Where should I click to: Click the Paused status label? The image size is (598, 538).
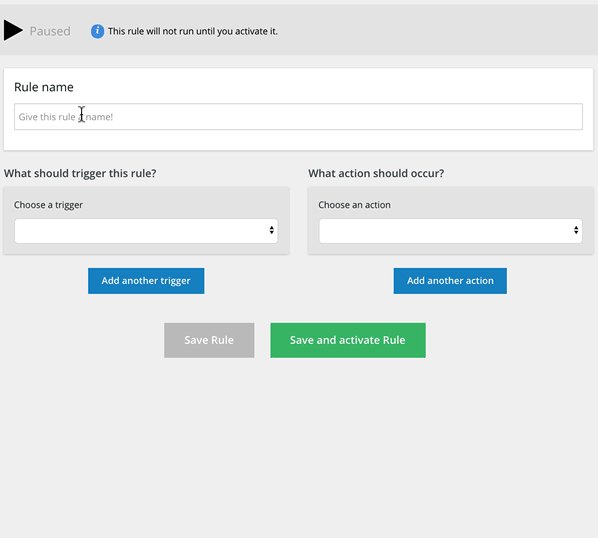coord(50,31)
